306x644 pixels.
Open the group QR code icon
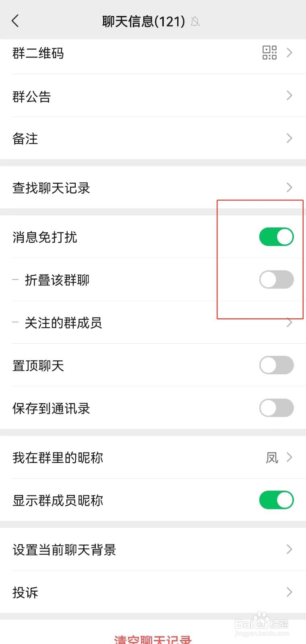[x=269, y=53]
